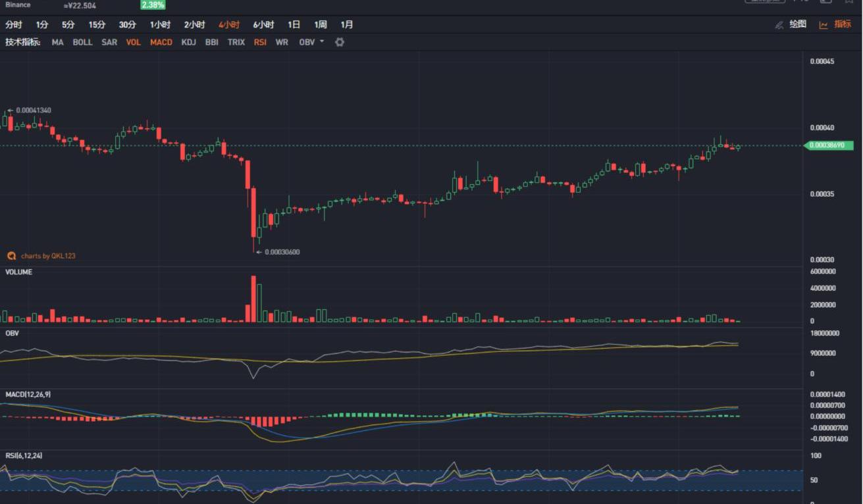Select the active 4小时 interval
The image size is (863, 504).
(229, 25)
